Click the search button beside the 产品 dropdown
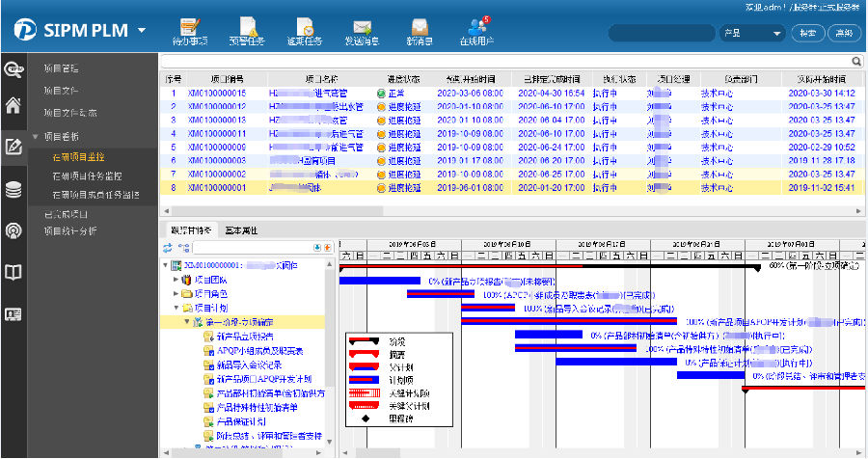The width and height of the screenshot is (868, 459). click(806, 33)
